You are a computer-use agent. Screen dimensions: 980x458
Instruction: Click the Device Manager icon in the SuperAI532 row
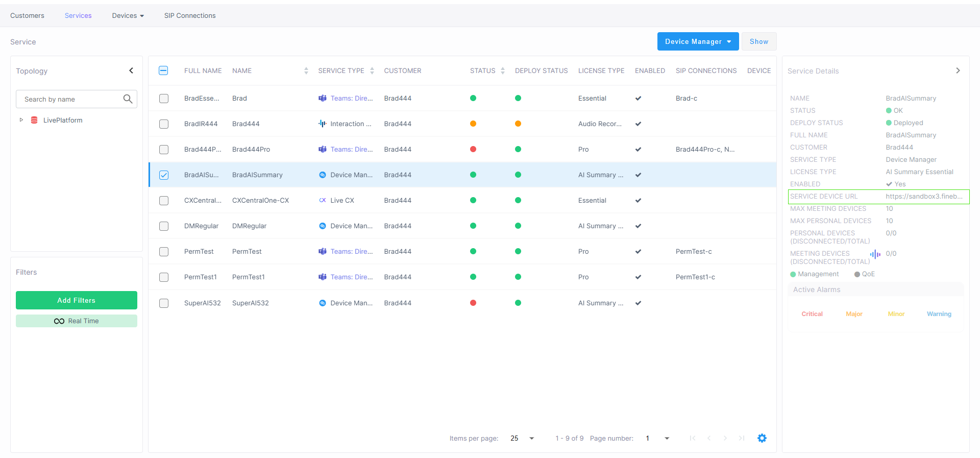323,303
